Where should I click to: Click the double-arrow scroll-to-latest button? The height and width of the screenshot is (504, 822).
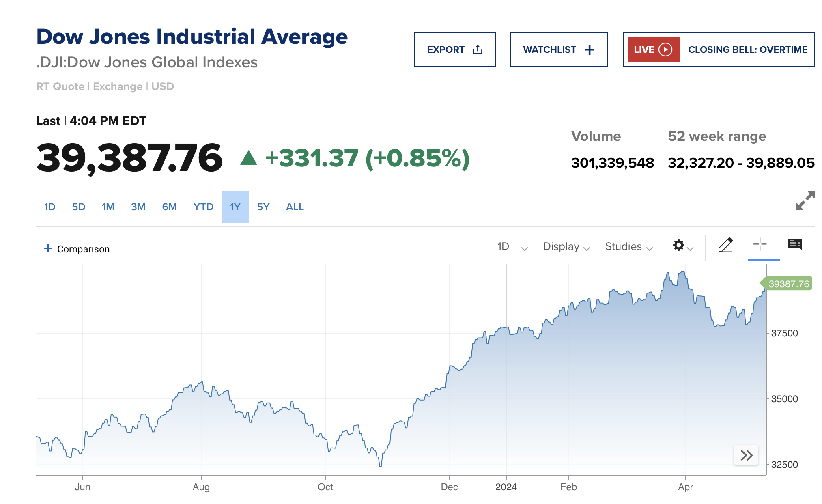[746, 455]
